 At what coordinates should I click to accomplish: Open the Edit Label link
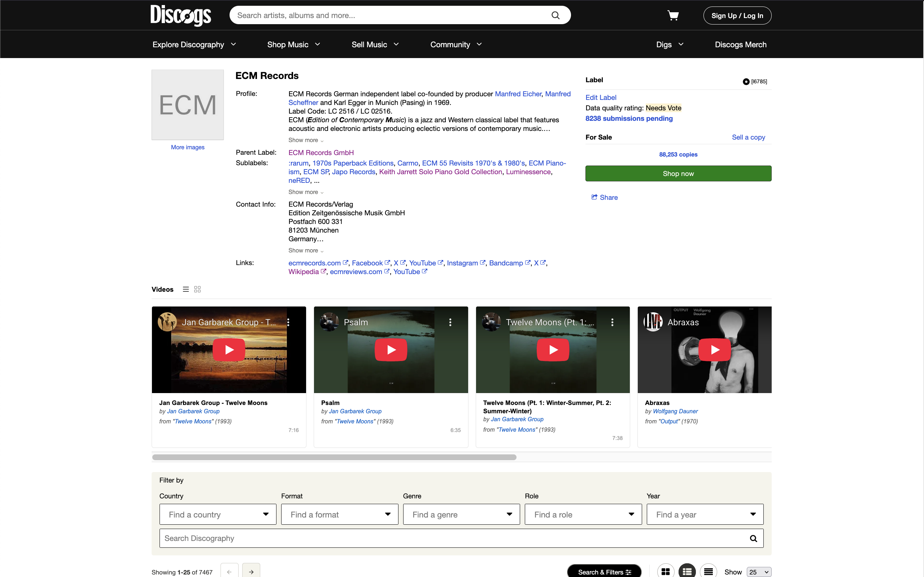coord(600,97)
